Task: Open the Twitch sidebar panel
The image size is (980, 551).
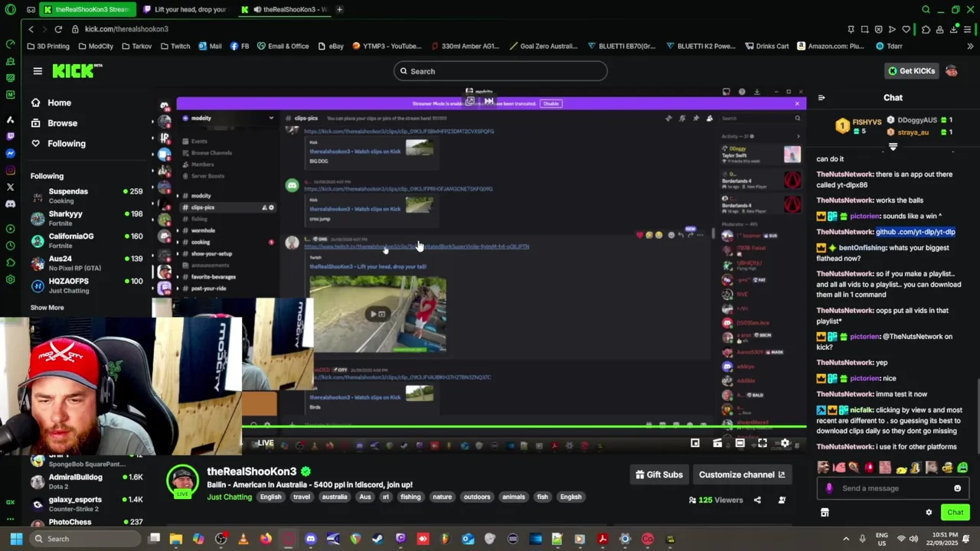Action: [10, 136]
